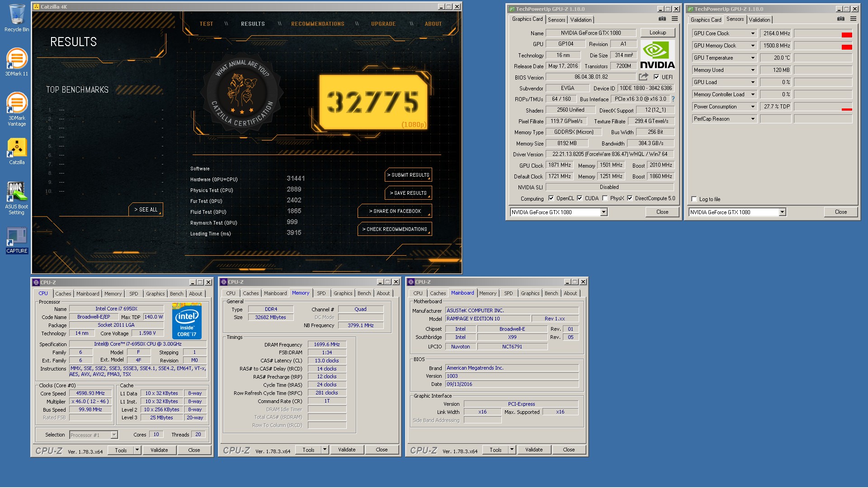Screen dimensions: 868x488
Task: Open hamburger menu in GPU-Z Sensors window
Action: (853, 19)
